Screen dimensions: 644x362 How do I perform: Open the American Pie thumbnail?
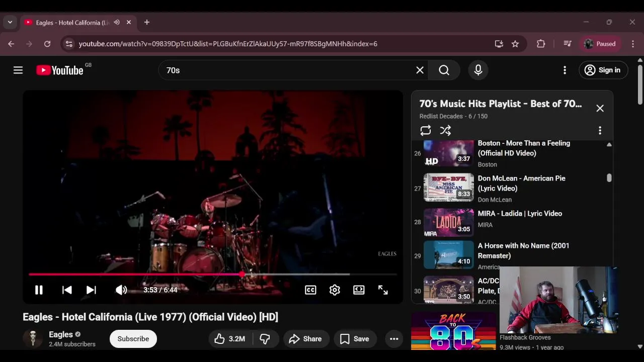tap(449, 188)
